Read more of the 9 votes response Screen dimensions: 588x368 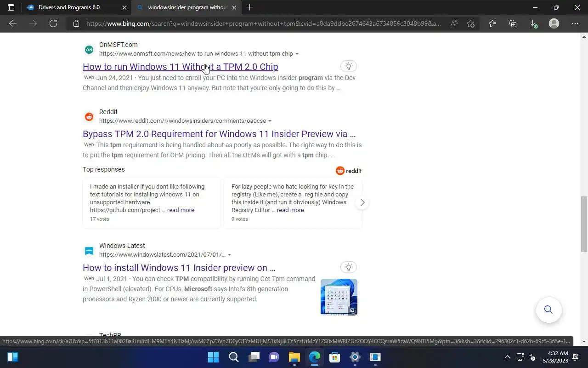290,210
